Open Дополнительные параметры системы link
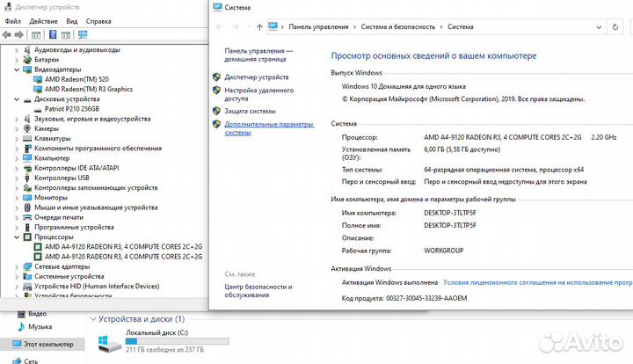 [269, 128]
